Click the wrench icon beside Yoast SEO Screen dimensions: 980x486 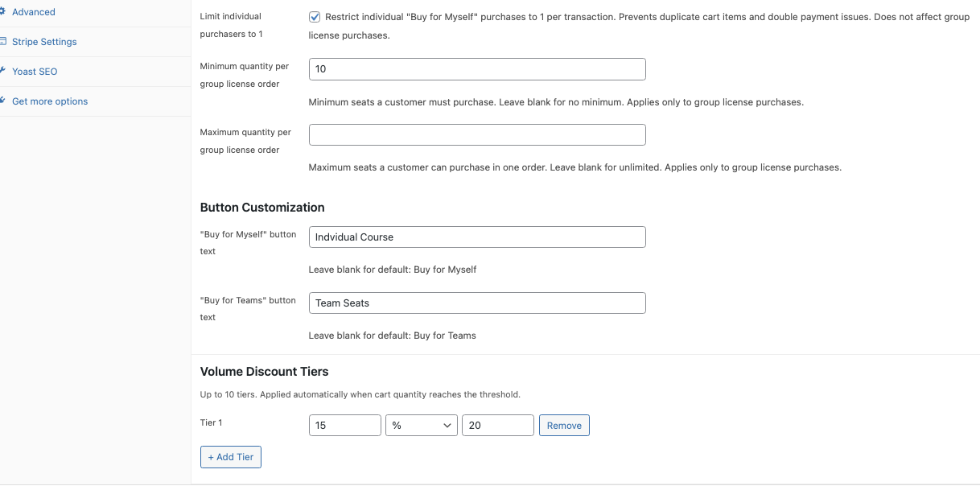coord(2,72)
